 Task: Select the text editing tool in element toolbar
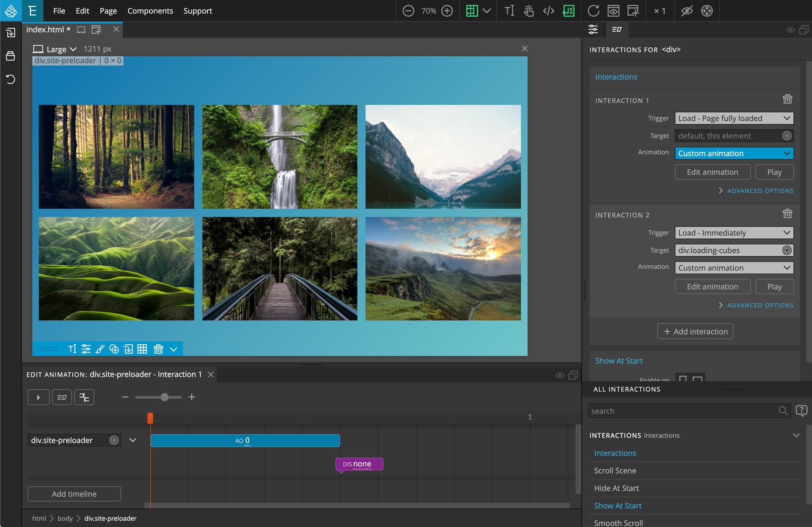[73, 349]
